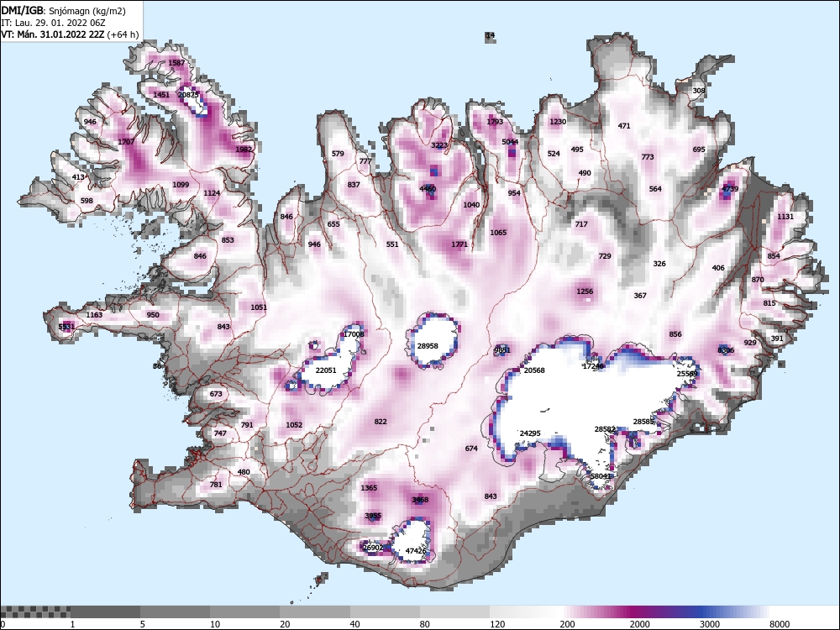Click the magenta legend gradient between 200 and 2000
Image resolution: width=840 pixels, height=630 pixels.
[595, 612]
